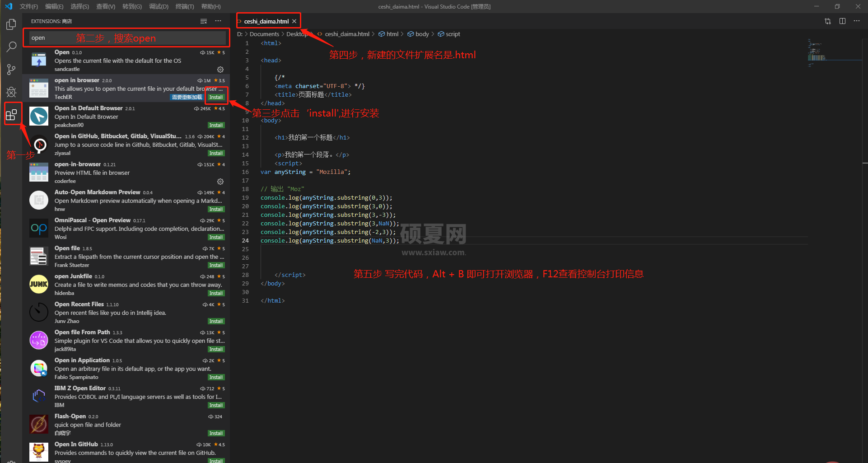Open the Search view in activity bar
Image resolution: width=868 pixels, height=463 pixels.
11,47
